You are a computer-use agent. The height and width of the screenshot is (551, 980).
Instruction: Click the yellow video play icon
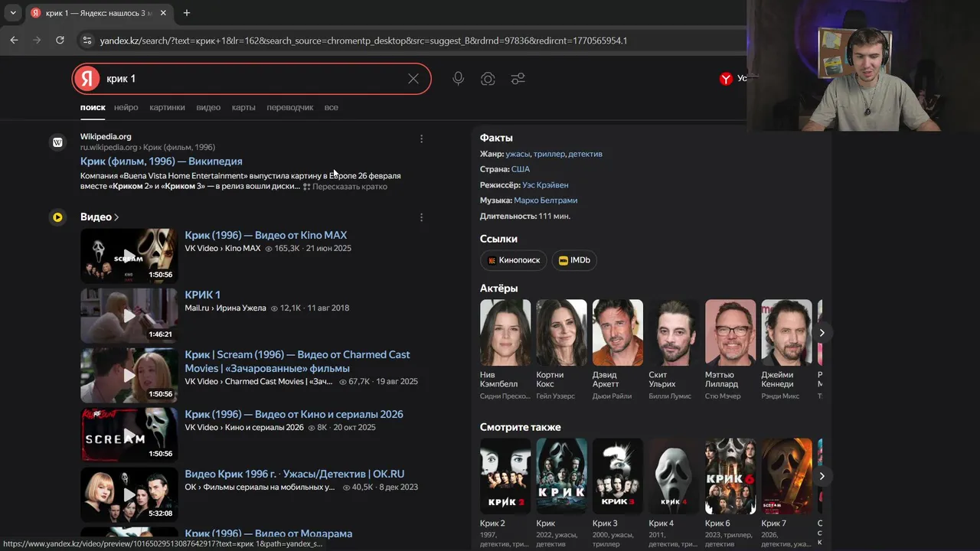coord(57,217)
